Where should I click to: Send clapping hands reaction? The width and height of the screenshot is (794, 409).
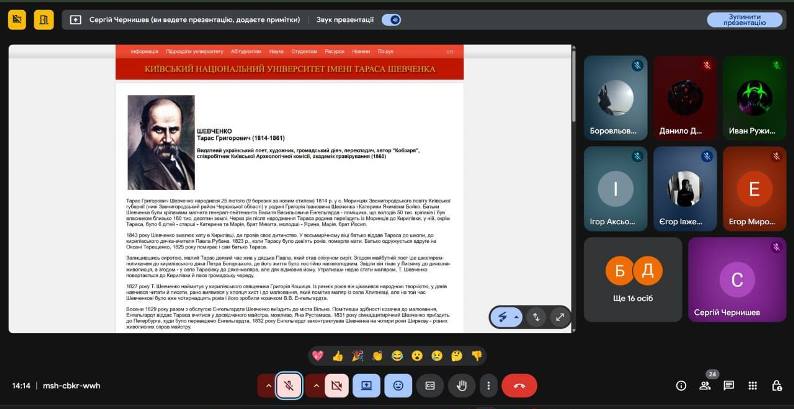[377, 356]
